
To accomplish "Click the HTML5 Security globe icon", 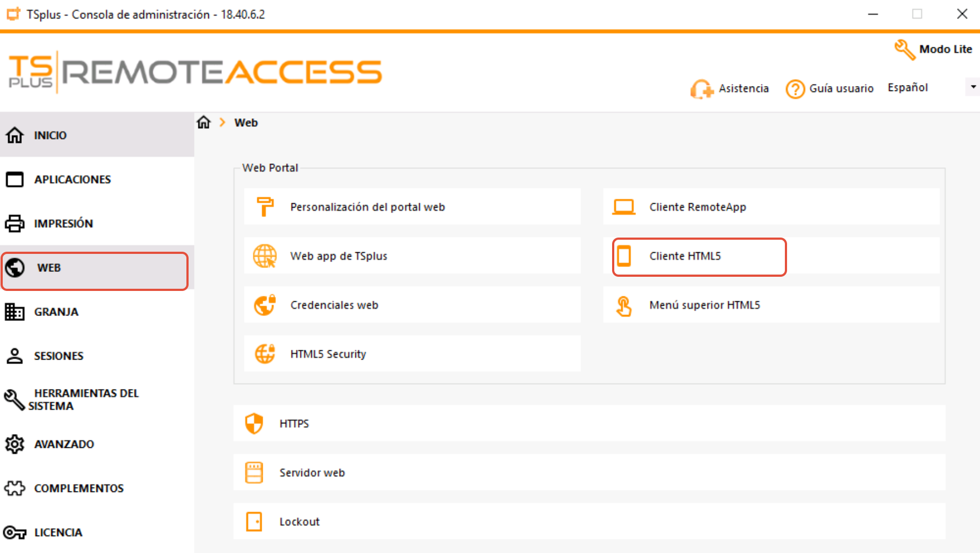I will coord(265,354).
